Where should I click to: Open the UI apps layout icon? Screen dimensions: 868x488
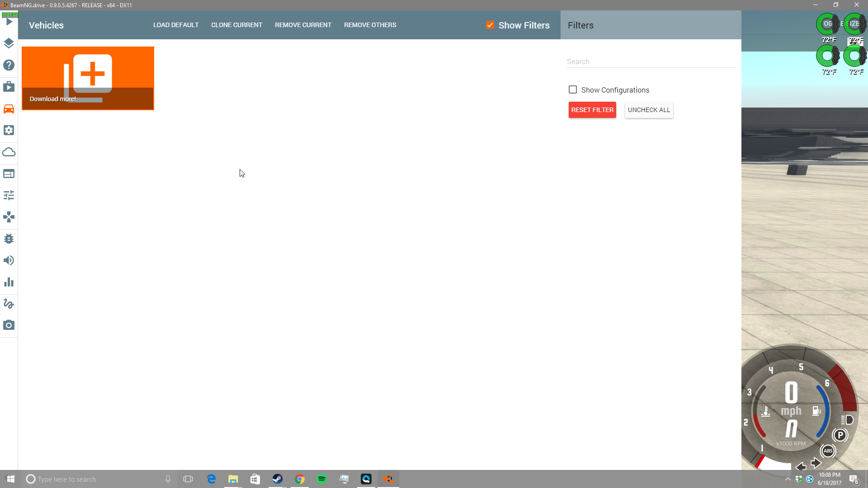[9, 174]
